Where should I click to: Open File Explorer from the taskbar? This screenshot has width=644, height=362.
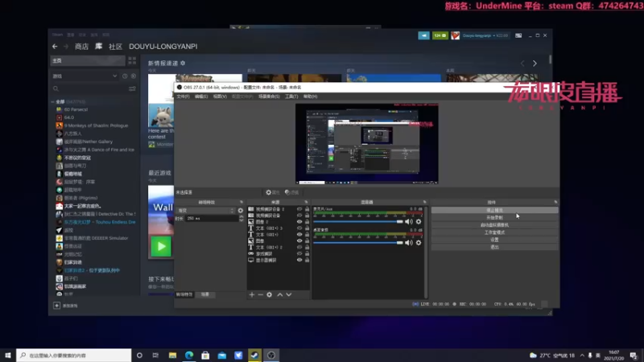[172, 355]
